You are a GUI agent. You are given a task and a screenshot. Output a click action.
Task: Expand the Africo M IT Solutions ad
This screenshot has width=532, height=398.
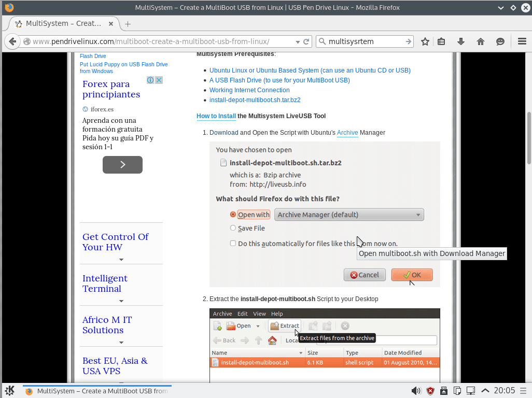[x=121, y=343]
